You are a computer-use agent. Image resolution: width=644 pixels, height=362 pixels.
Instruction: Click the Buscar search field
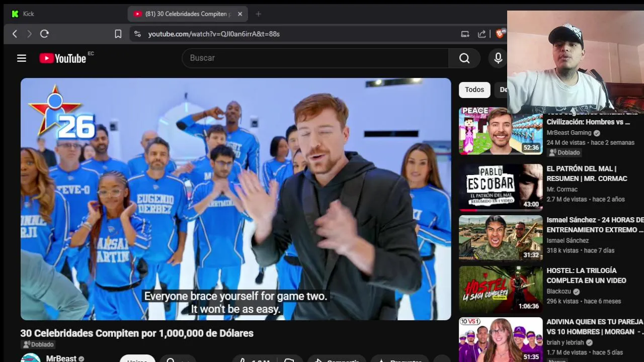point(315,58)
